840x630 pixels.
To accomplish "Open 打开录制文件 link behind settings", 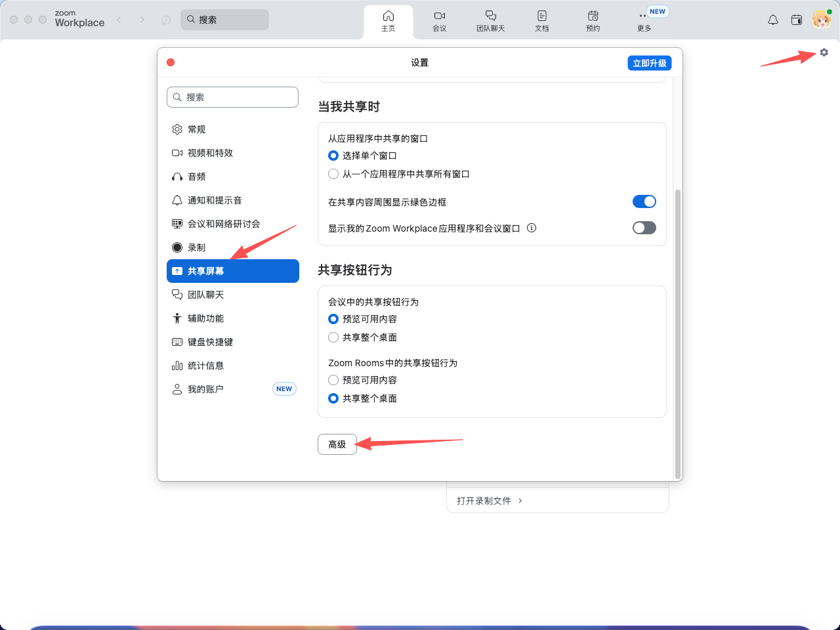I will coord(490,501).
